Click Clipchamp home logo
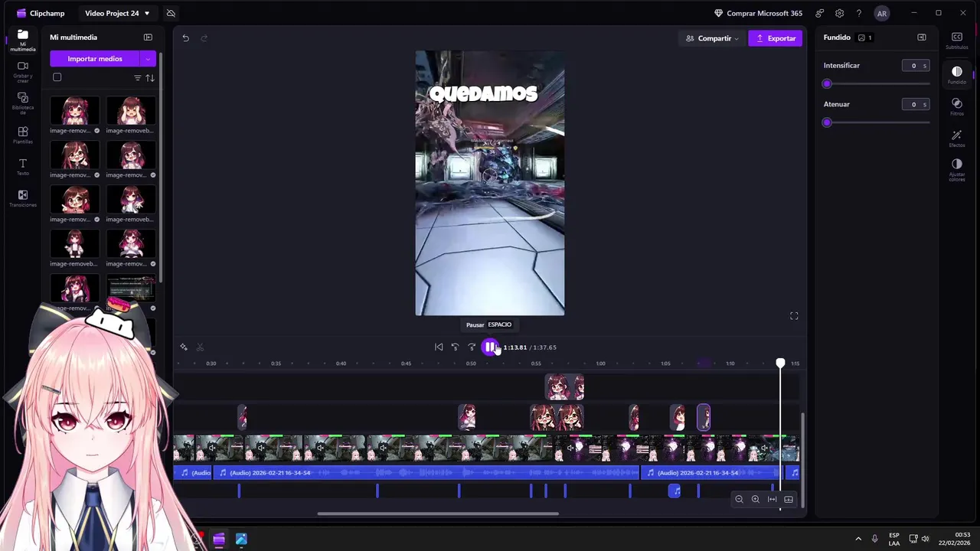 (41, 13)
